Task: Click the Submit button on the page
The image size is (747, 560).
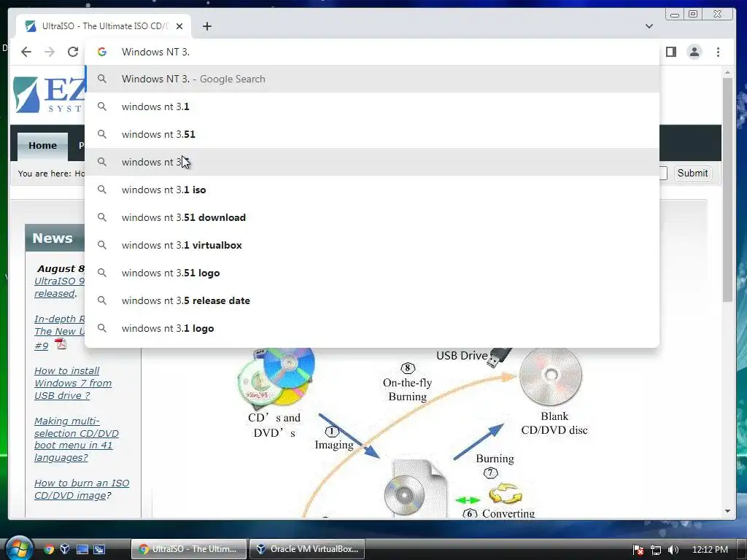Action: click(692, 173)
